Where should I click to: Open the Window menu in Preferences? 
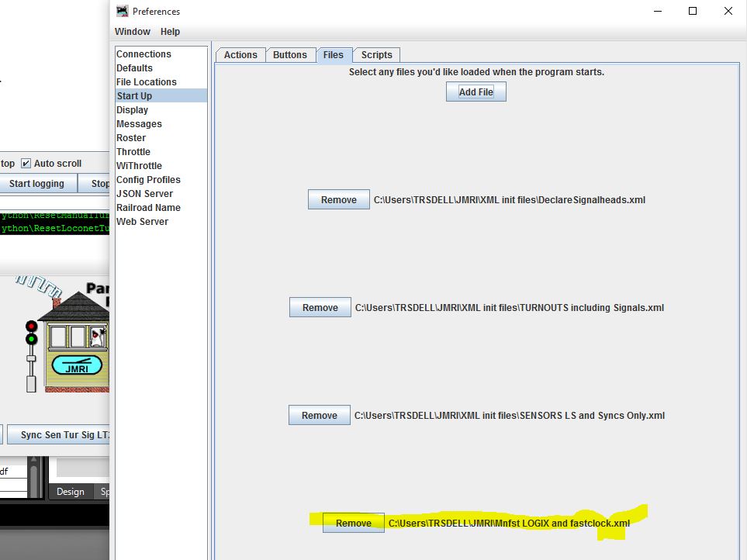[x=133, y=32]
